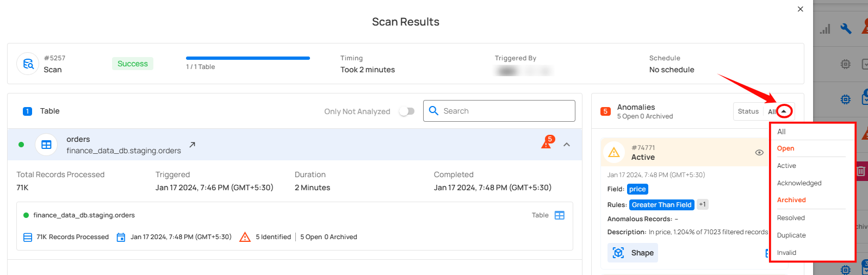Collapse the orders table row chevron
The height and width of the screenshot is (275, 868).
[x=567, y=145]
